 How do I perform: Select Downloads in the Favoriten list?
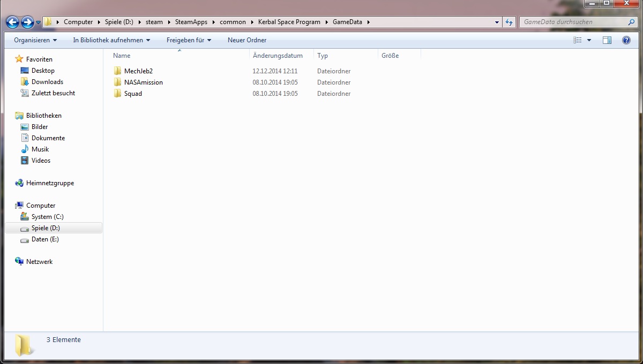(47, 82)
